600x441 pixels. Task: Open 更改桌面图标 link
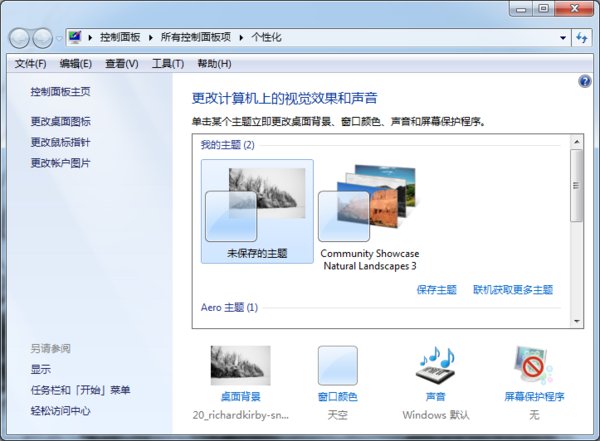(x=60, y=121)
